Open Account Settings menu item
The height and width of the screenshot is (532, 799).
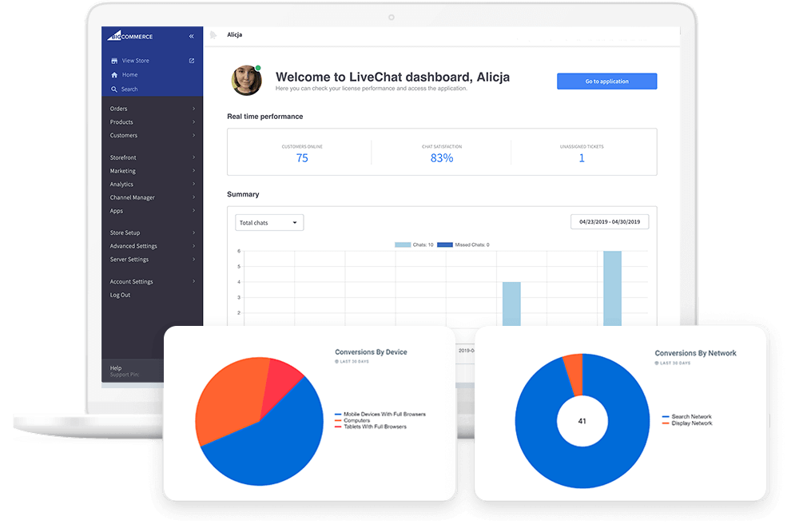(x=132, y=281)
